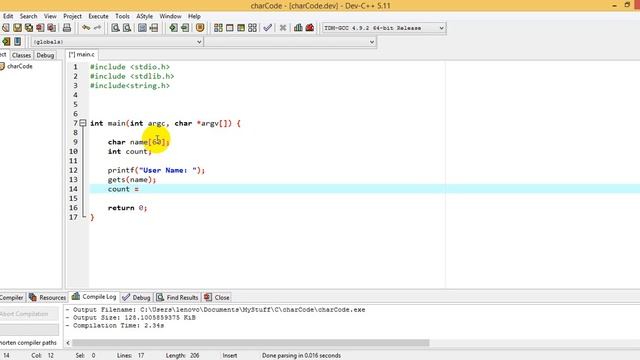The image size is (640, 360).
Task: Open the AStyle menu
Action: pos(144,16)
